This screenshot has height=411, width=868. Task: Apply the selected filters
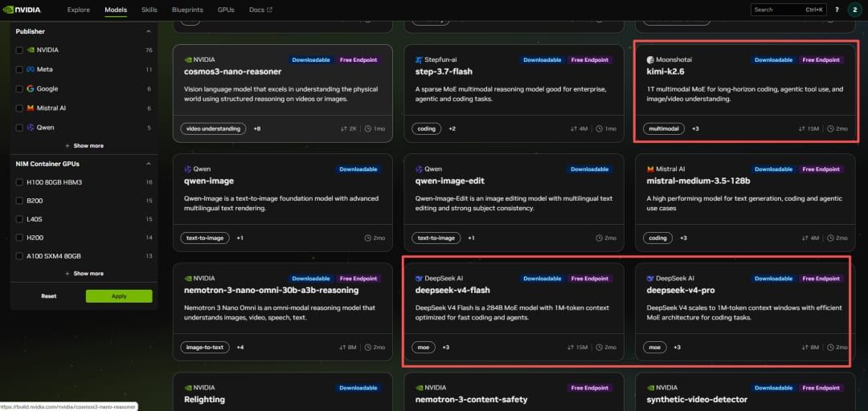[x=119, y=296]
